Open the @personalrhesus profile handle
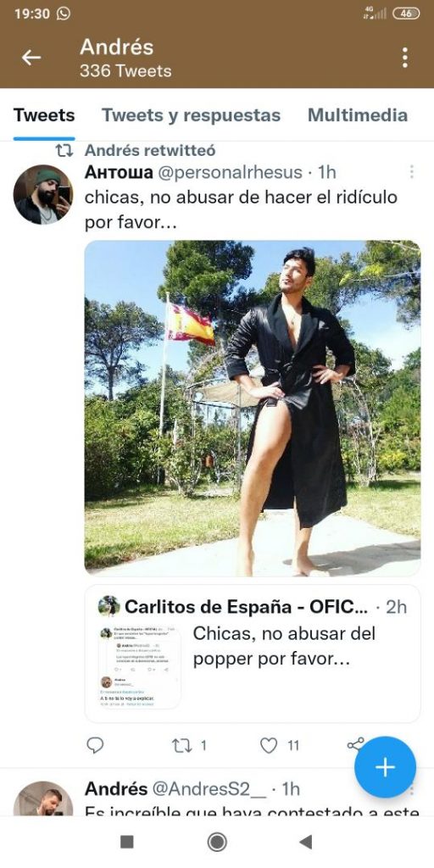This screenshot has height=868, width=434. (x=231, y=172)
